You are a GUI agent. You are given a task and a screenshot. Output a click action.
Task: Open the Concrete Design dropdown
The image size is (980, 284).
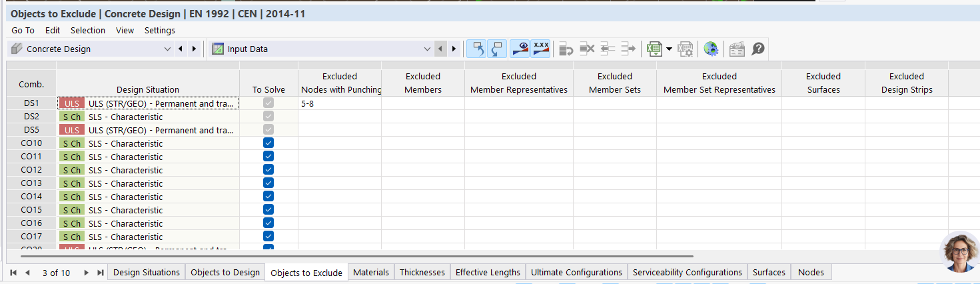[x=167, y=49]
